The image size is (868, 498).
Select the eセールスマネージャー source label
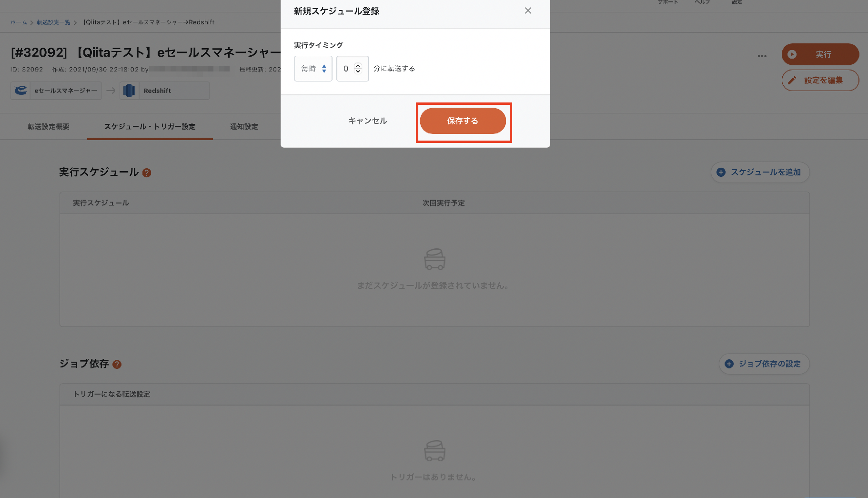[x=66, y=91]
